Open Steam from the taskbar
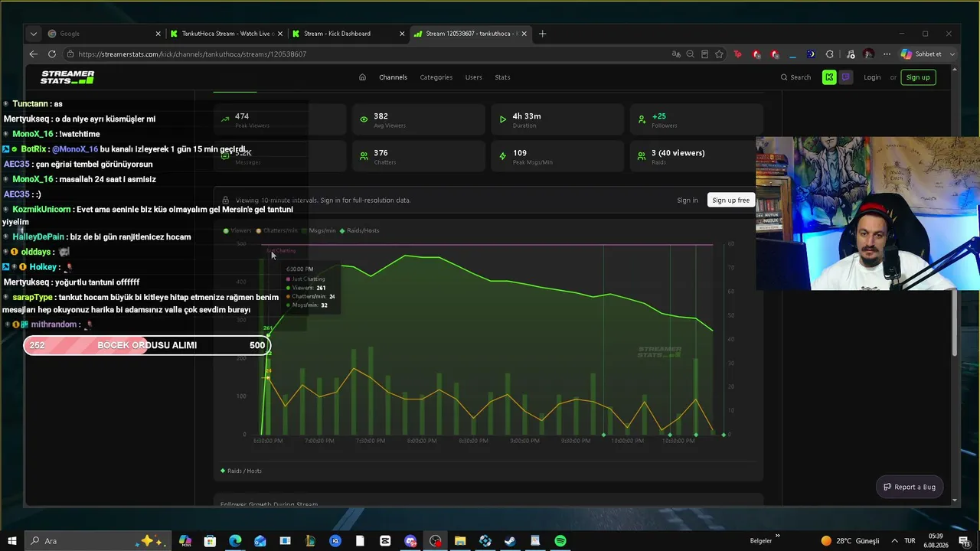 click(510, 541)
